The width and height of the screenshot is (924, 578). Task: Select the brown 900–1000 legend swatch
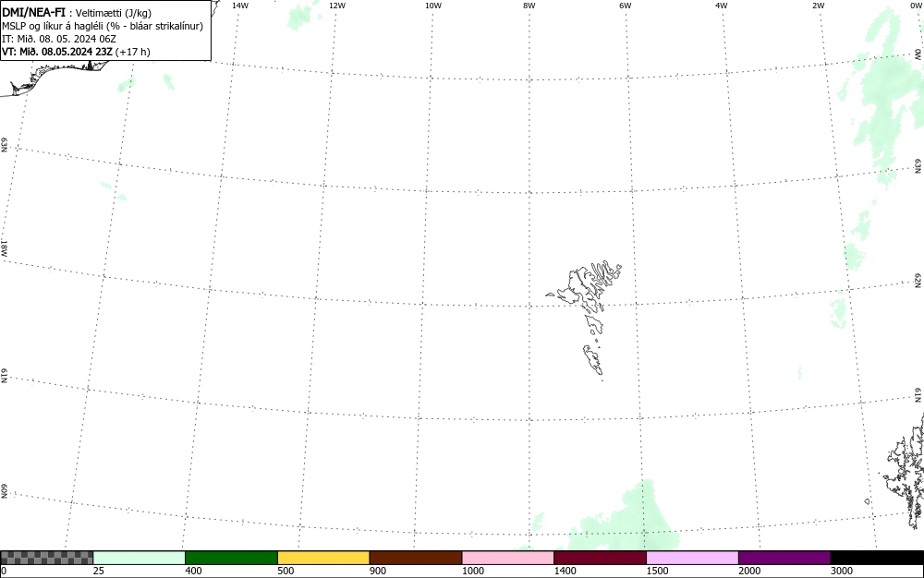coord(416,558)
